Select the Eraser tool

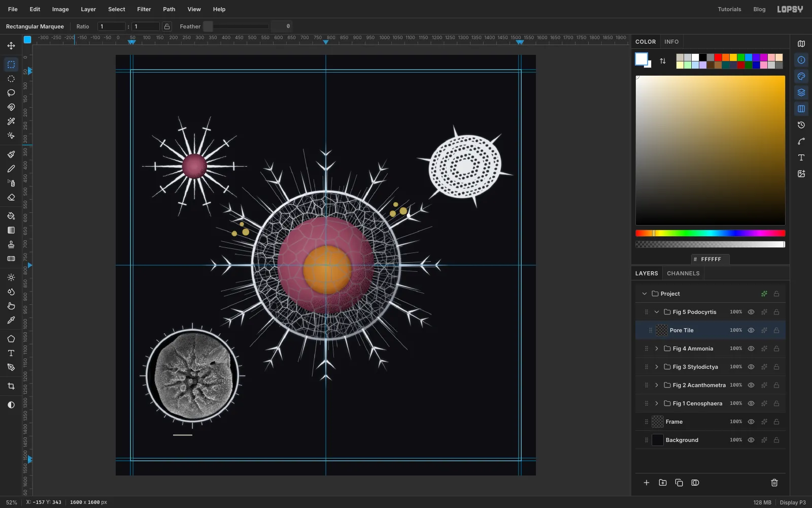(11, 197)
